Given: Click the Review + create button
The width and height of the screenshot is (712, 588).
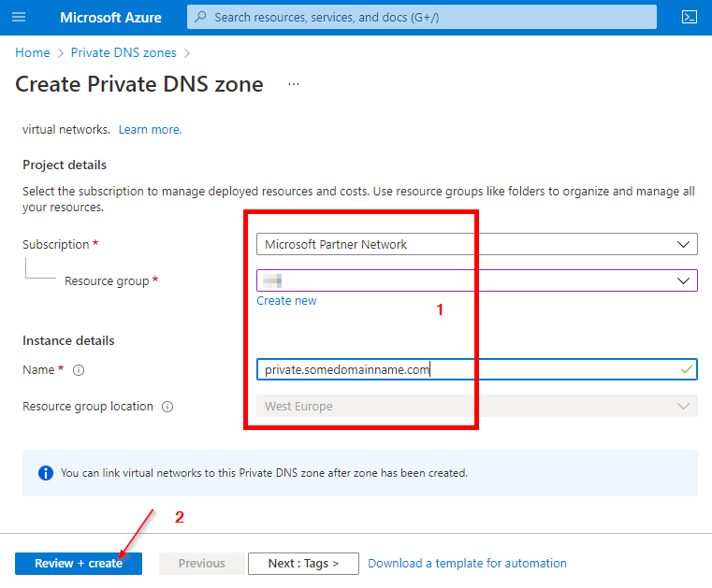Looking at the screenshot, I should pyautogui.click(x=79, y=564).
